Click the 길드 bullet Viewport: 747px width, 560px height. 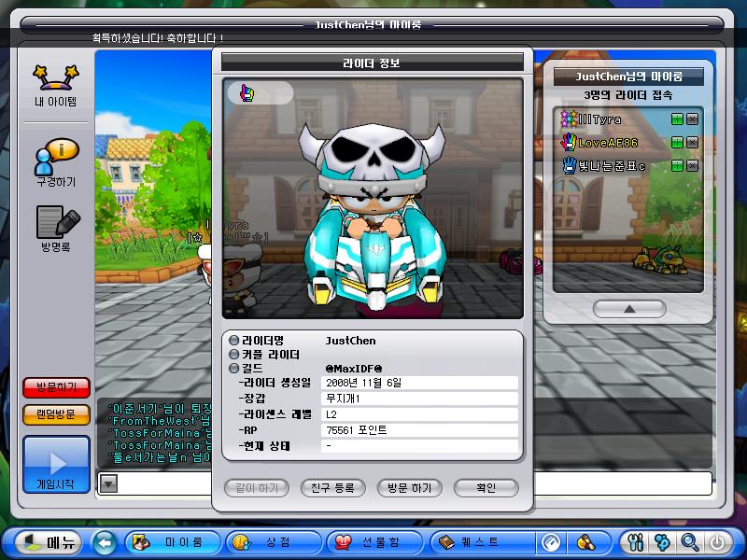[x=234, y=368]
